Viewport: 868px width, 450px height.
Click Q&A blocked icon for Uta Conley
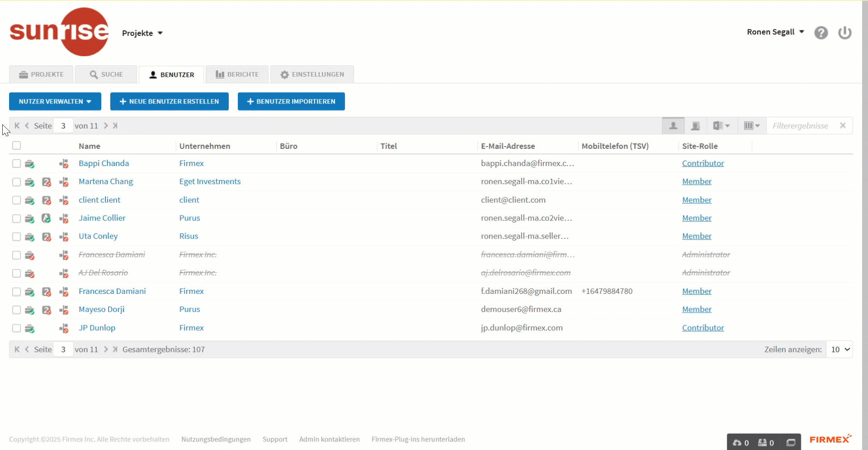[x=46, y=237]
